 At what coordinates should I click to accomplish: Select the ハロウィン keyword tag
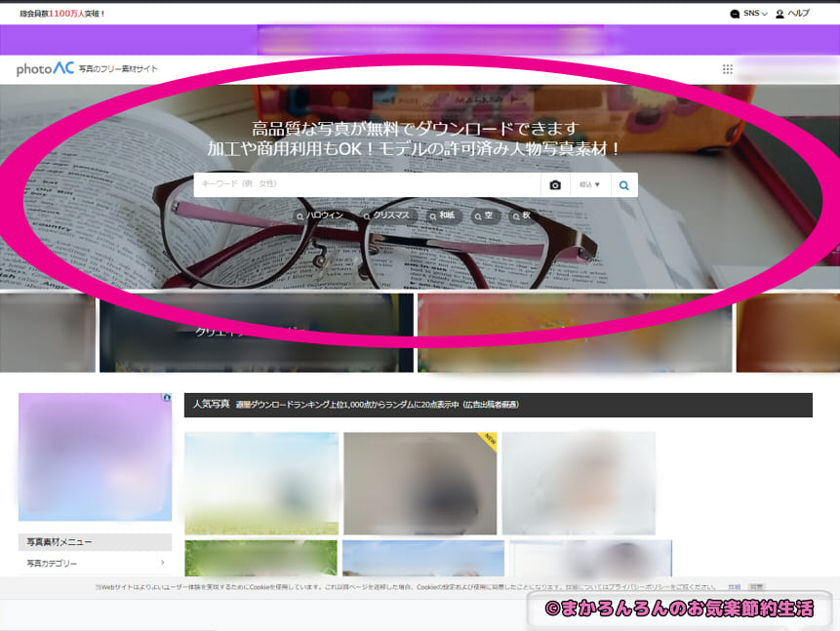(320, 216)
